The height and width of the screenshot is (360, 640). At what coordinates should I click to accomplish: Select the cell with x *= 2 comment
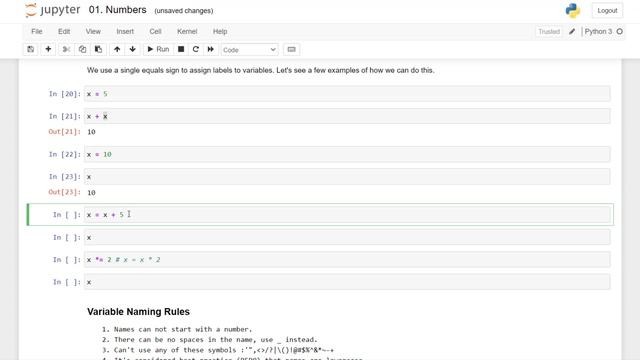[347, 260]
